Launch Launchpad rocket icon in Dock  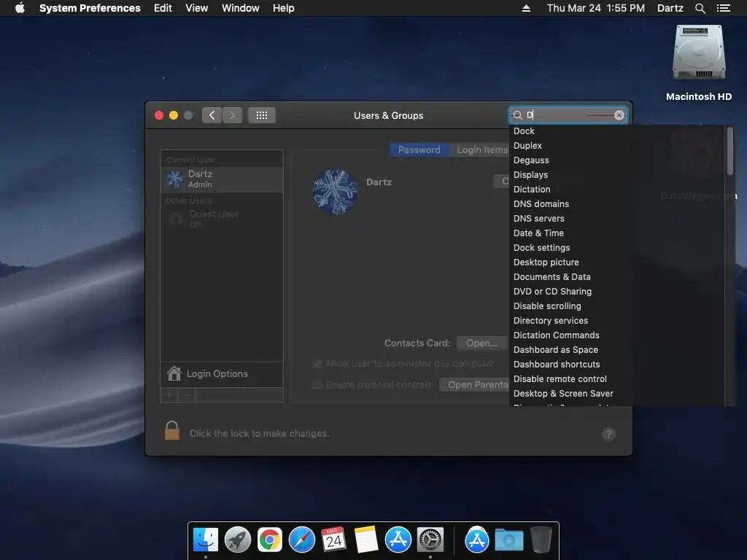pyautogui.click(x=237, y=540)
